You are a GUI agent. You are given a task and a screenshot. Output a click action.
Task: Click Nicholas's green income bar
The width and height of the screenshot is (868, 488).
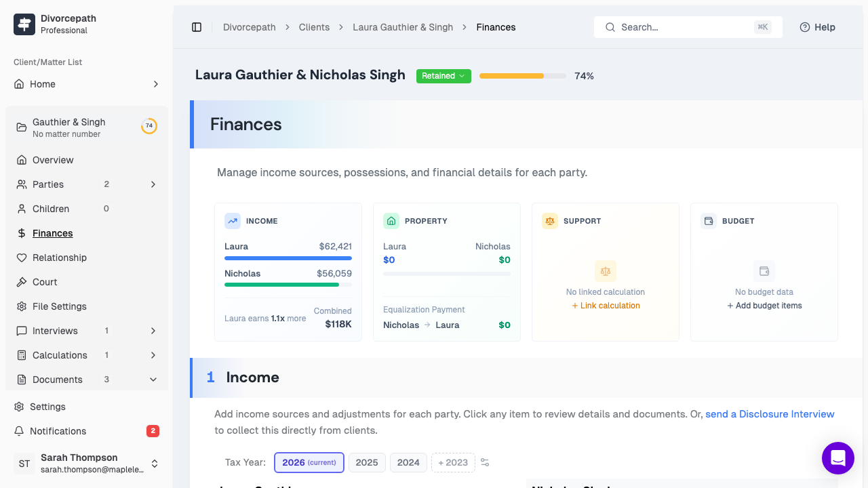click(288, 285)
